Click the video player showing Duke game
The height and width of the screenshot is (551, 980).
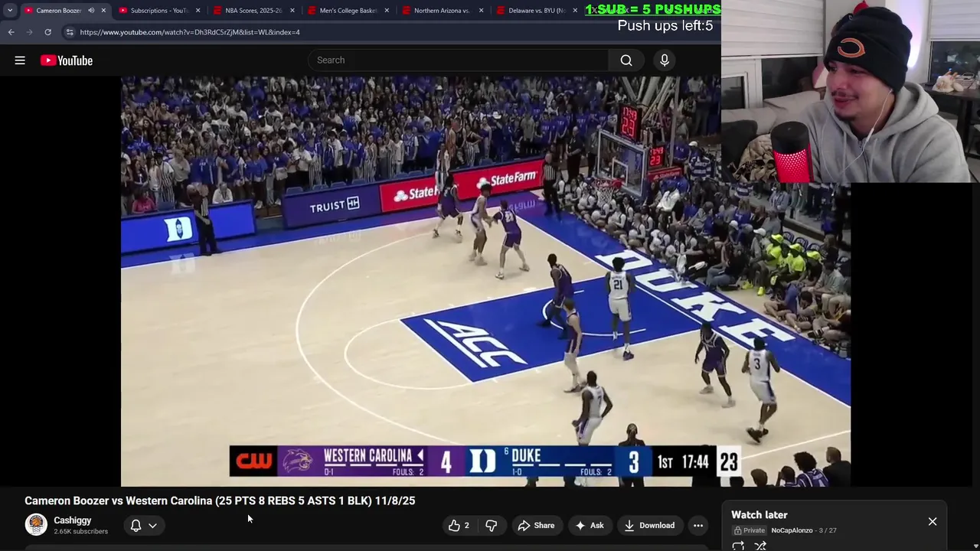[x=485, y=282]
